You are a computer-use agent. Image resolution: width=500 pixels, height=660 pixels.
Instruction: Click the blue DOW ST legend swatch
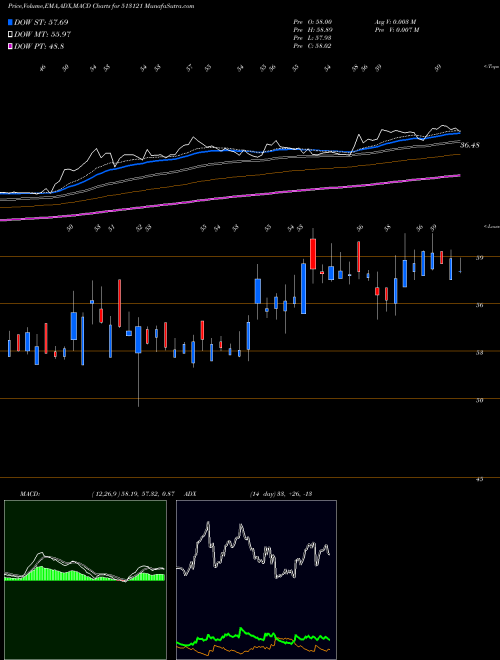[x=11, y=22]
